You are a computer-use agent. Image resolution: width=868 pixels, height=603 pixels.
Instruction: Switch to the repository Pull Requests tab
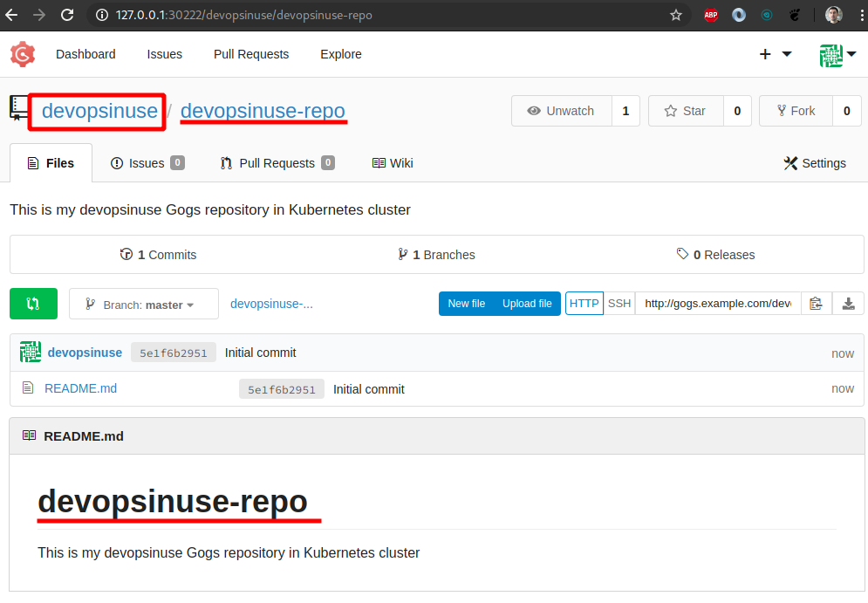click(x=277, y=163)
